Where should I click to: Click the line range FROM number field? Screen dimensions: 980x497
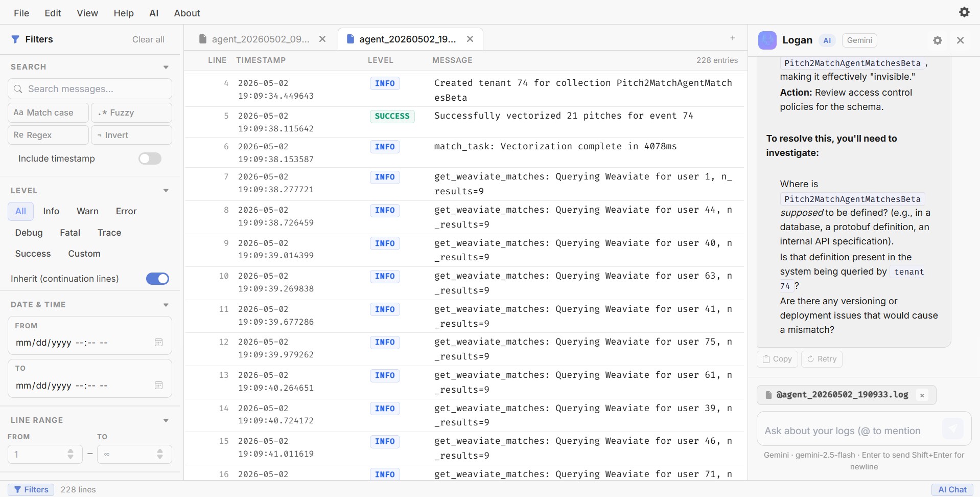point(45,454)
